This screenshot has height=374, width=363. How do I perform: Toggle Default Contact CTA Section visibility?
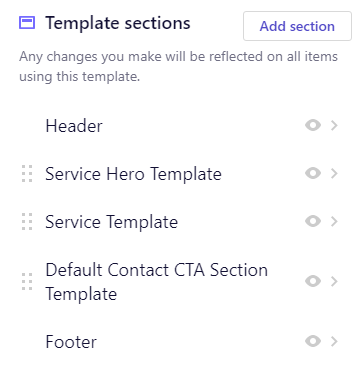tap(313, 281)
